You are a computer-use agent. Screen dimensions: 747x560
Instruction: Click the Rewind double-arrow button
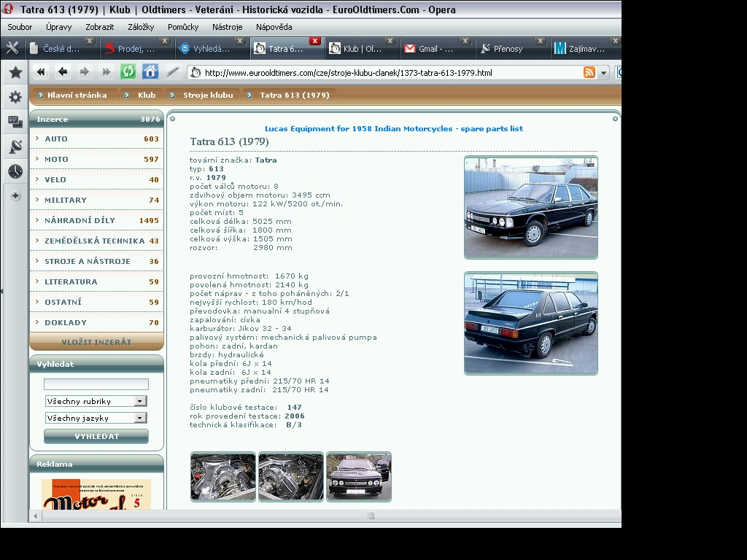[41, 71]
